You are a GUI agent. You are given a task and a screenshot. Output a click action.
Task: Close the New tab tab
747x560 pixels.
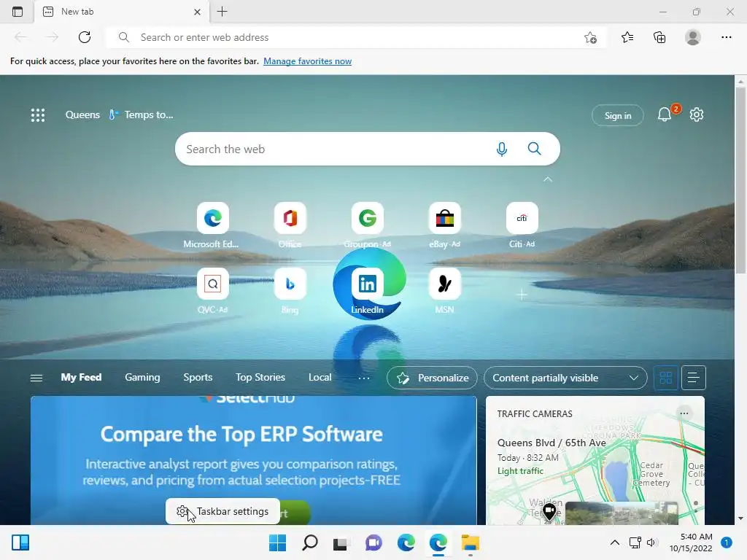tap(197, 12)
